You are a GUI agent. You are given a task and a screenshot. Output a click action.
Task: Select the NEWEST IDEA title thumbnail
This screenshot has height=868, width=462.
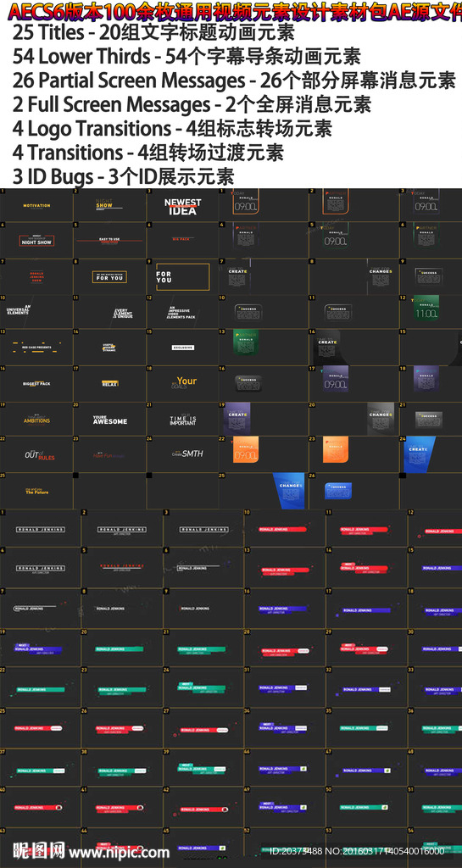pyautogui.click(x=182, y=206)
